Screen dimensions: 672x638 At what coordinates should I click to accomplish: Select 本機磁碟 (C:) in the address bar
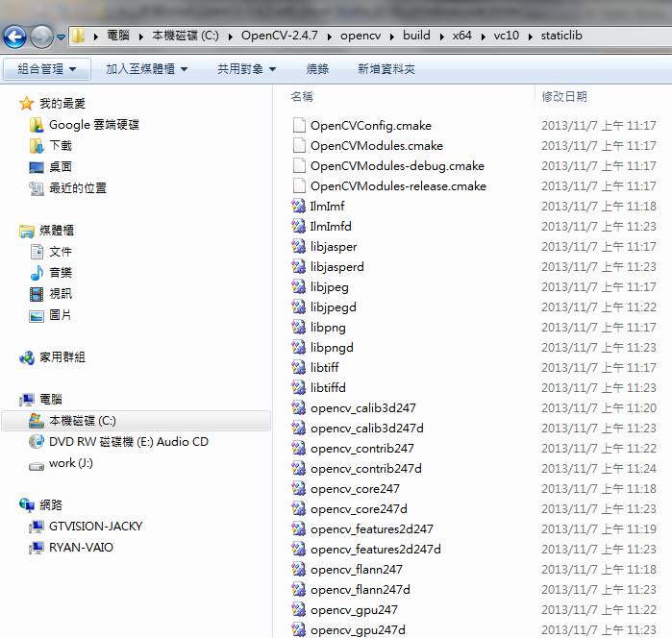pos(186,36)
